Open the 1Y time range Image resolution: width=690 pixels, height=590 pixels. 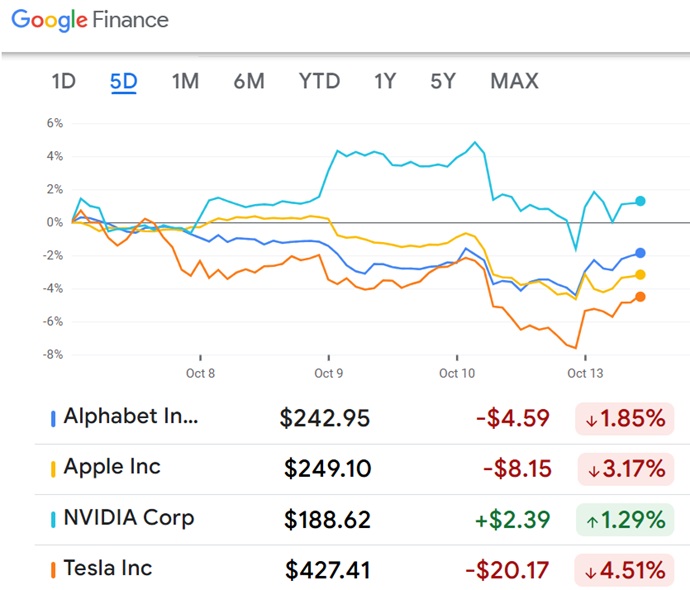pos(385,82)
